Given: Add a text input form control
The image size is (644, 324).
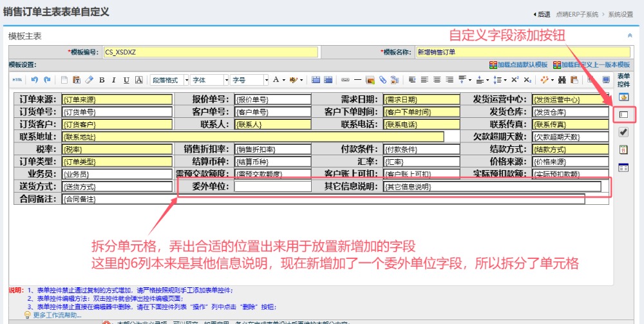Looking at the screenshot, I should tap(623, 115).
